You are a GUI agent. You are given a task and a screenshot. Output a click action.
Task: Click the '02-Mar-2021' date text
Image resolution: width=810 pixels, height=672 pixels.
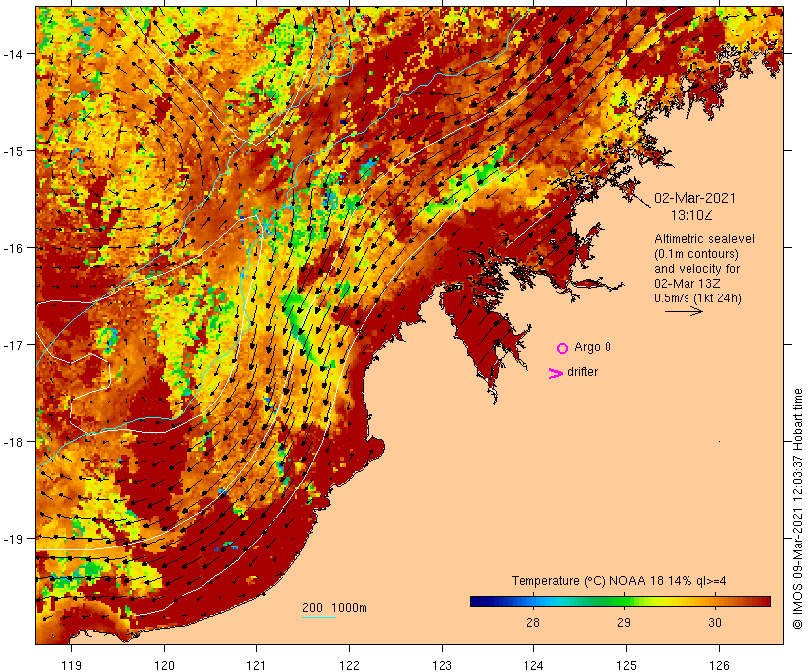coord(694,198)
